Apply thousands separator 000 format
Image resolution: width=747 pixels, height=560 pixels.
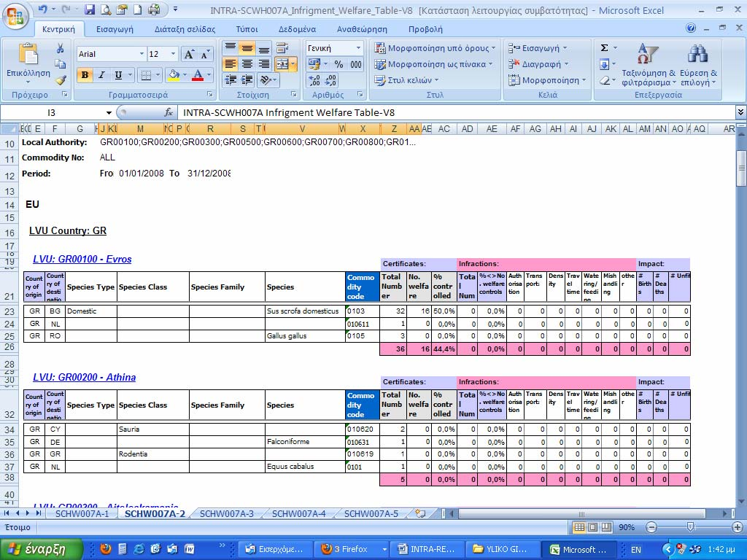(355, 64)
